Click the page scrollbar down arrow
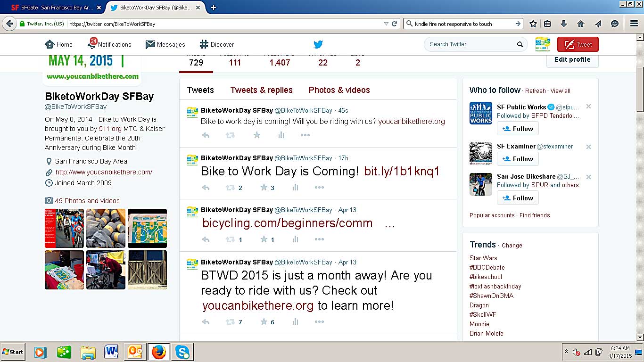This screenshot has width=644, height=362. [x=640, y=337]
